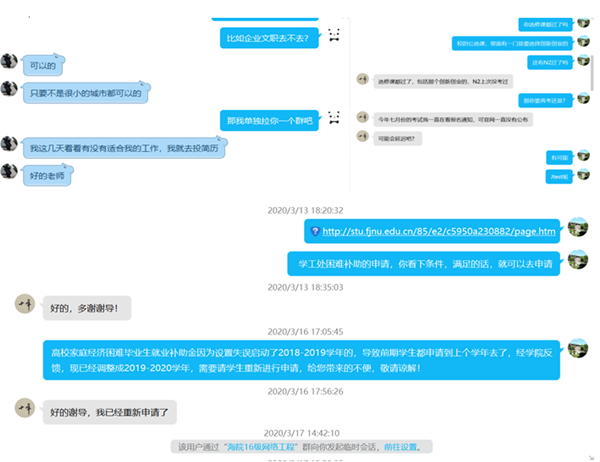Image resolution: width=600 pixels, height=462 pixels.
Task: Click the panda avatar next to 比如企业文职去不去
Action: 334,35
